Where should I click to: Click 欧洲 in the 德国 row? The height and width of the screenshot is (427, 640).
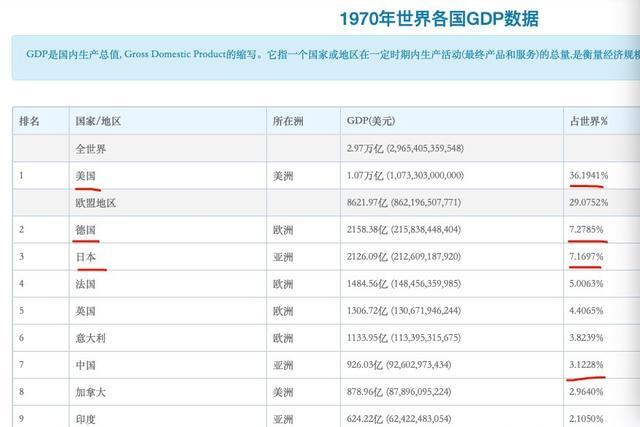point(283,230)
